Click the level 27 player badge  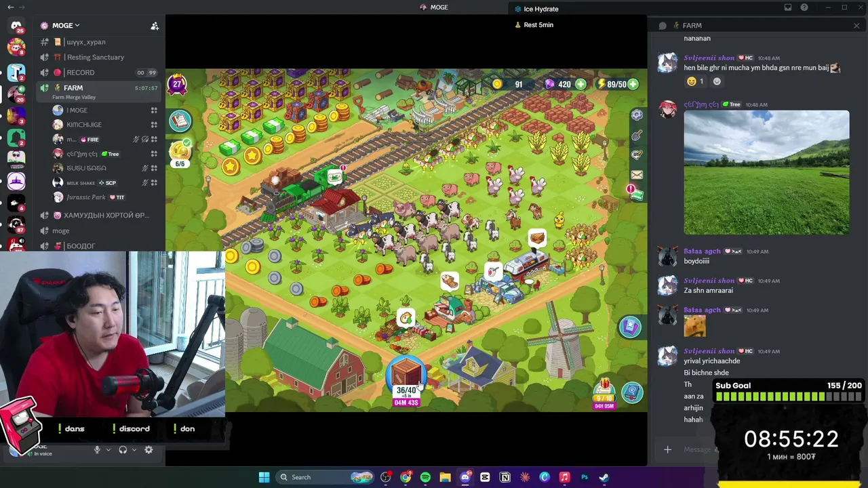[x=177, y=84]
